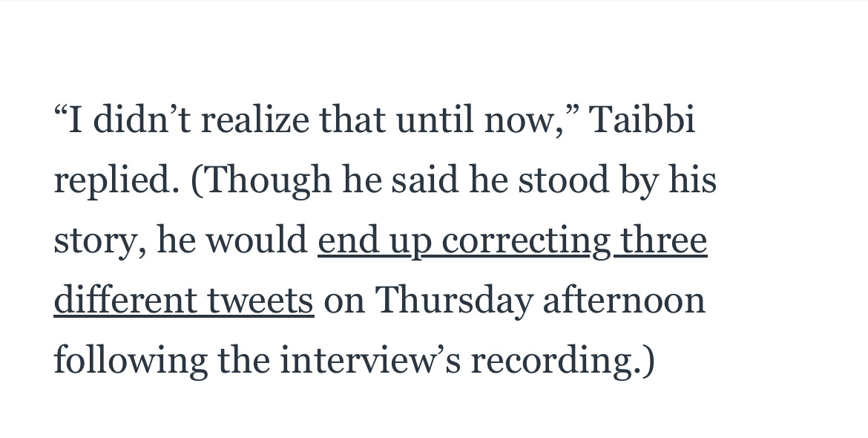Viewport: 868px width, 438px height.
Task: Click the word 'interview's' on the last line
Action: [x=369, y=361]
